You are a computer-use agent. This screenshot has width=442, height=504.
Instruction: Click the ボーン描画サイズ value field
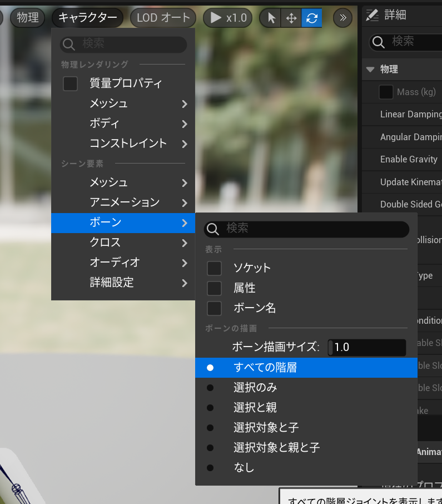[x=367, y=348]
